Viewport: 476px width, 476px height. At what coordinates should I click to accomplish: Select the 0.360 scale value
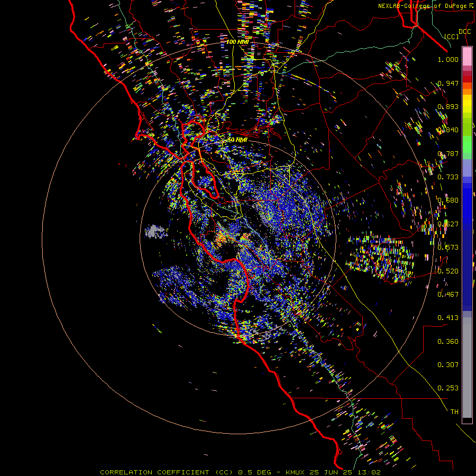coord(448,342)
